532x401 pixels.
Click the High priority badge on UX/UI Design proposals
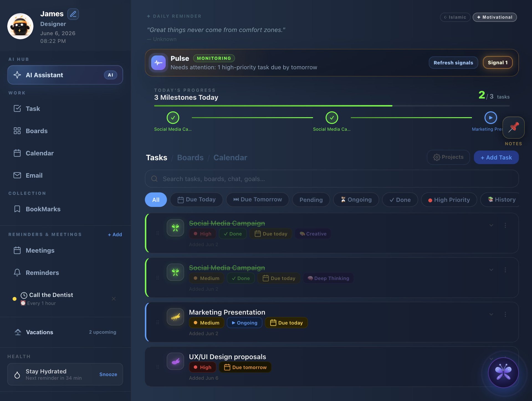202,367
